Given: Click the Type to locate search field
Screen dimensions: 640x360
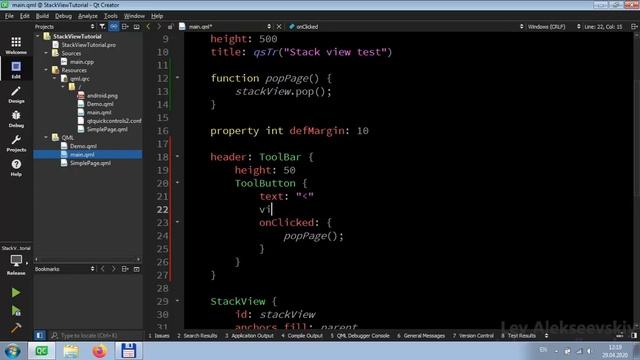Looking at the screenshot, I should coord(96,336).
